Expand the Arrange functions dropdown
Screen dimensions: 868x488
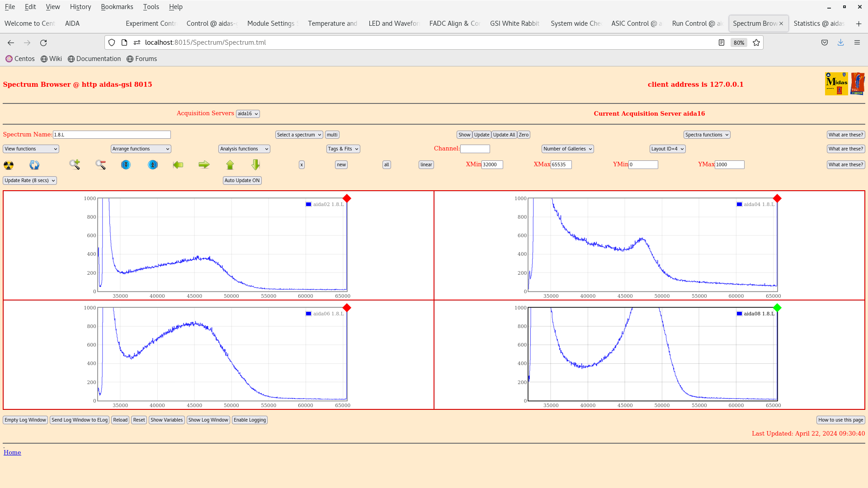[x=141, y=149]
